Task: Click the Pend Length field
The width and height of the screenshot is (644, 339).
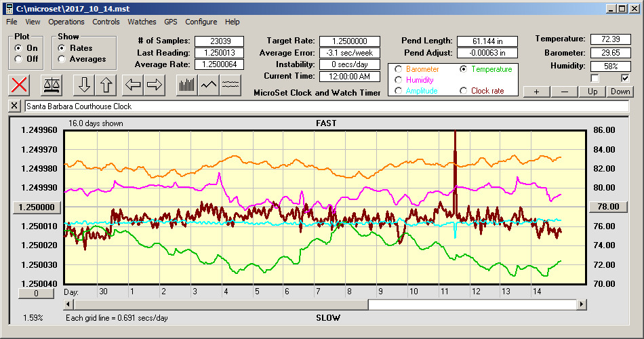Action: pyautogui.click(x=487, y=41)
